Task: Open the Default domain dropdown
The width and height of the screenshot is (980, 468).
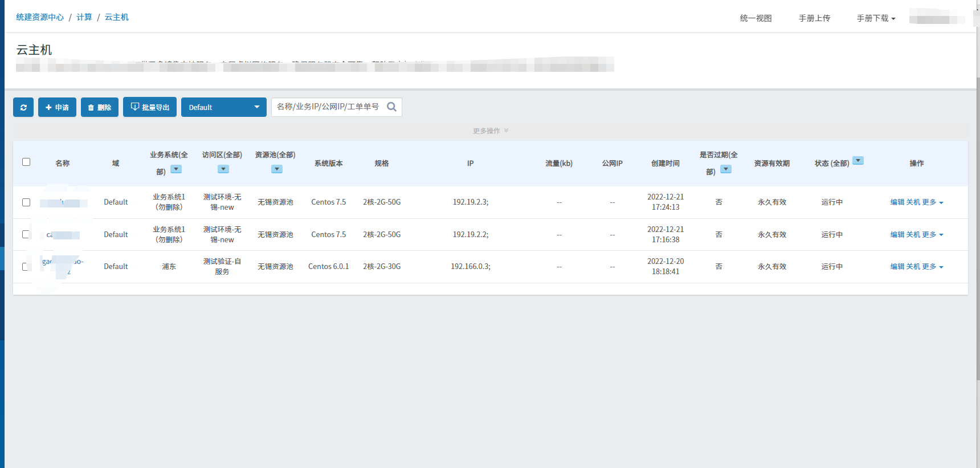Action: pos(224,107)
